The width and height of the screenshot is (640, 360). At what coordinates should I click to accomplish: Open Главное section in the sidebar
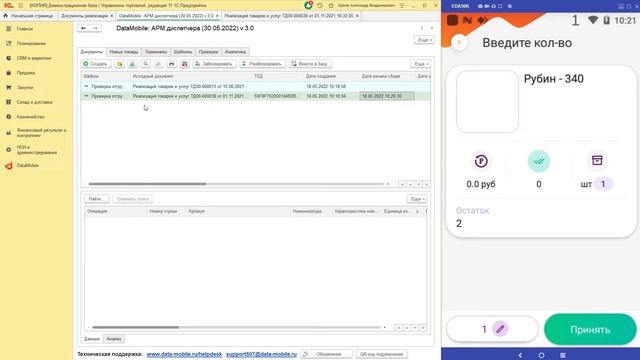[x=24, y=29]
